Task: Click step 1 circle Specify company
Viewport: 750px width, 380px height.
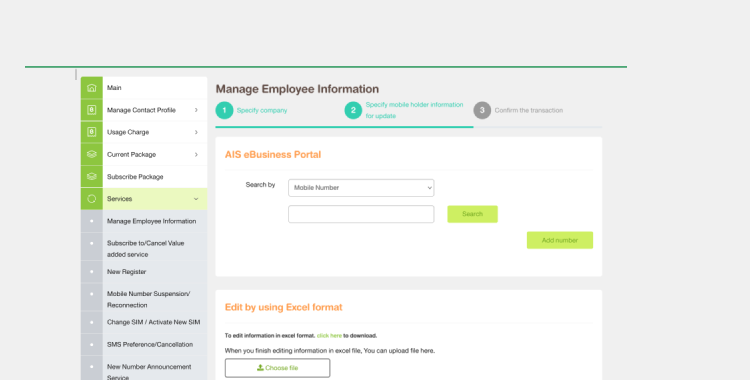Action: pyautogui.click(x=224, y=110)
